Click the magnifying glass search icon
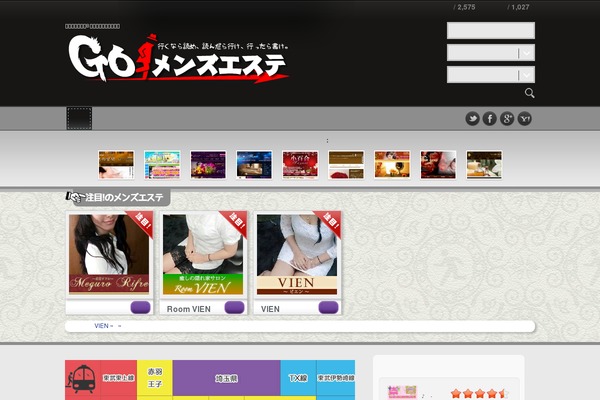Screen dimensions: 600x400 point(529,93)
